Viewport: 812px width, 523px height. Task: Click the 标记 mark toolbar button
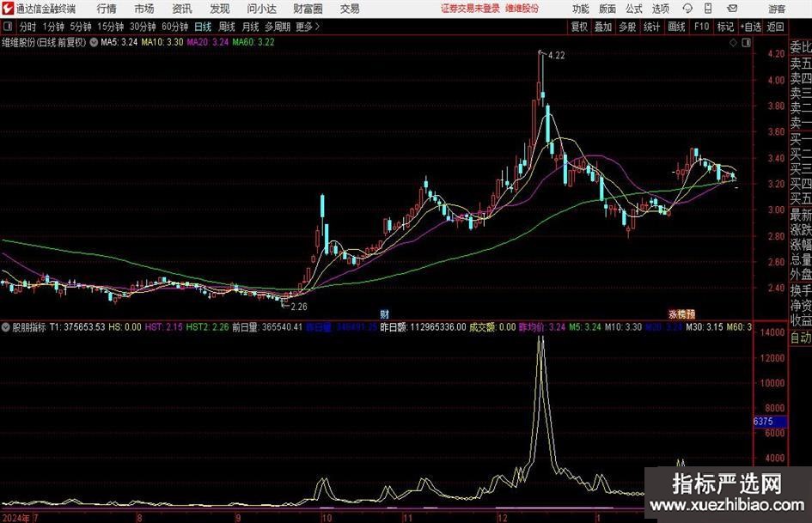[725, 27]
